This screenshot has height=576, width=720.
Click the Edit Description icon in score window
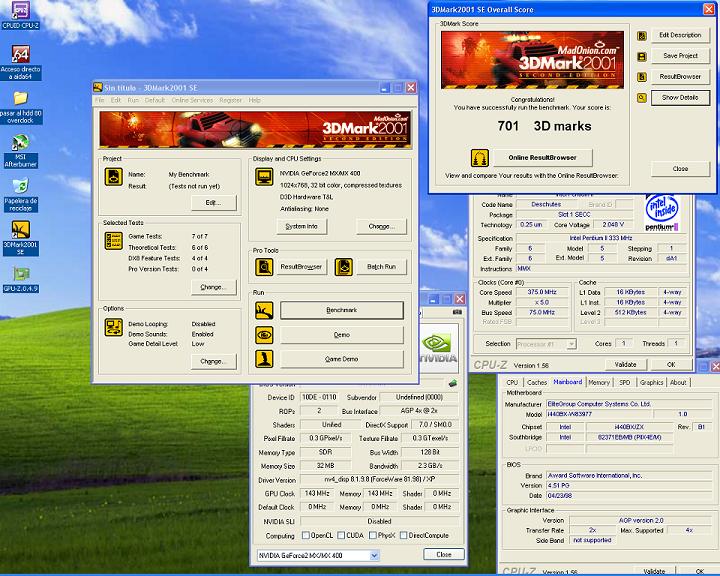click(x=642, y=36)
